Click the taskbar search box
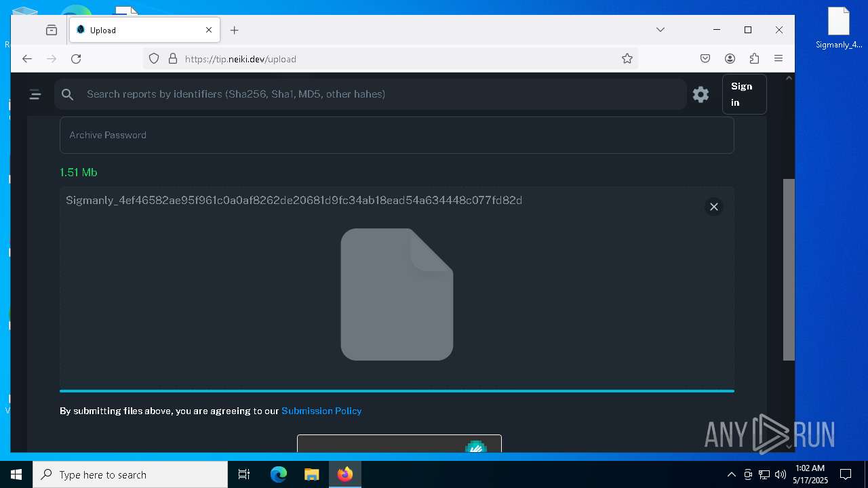This screenshot has height=488, width=868. (130, 474)
